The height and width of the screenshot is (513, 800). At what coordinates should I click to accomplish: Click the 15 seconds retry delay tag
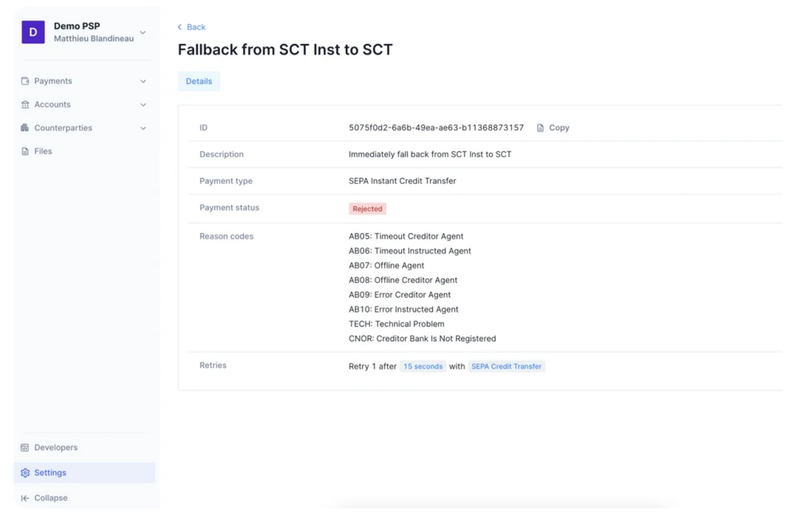pos(422,367)
